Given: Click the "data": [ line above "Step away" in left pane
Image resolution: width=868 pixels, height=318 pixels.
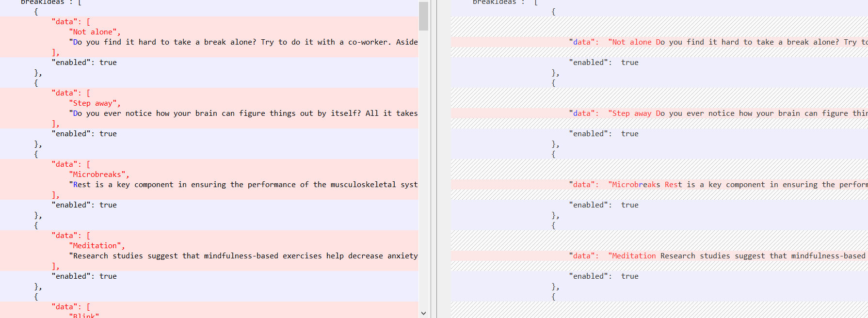Looking at the screenshot, I should click(x=71, y=93).
